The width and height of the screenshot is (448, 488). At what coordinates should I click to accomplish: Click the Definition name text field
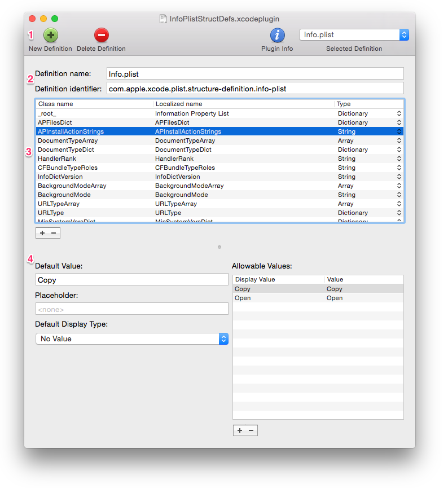pyautogui.click(x=255, y=73)
